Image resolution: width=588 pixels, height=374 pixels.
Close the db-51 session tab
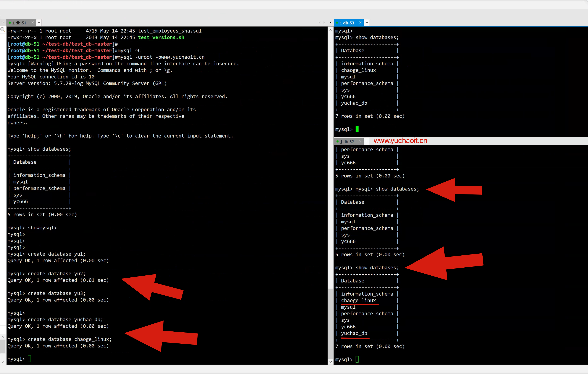pos(33,22)
